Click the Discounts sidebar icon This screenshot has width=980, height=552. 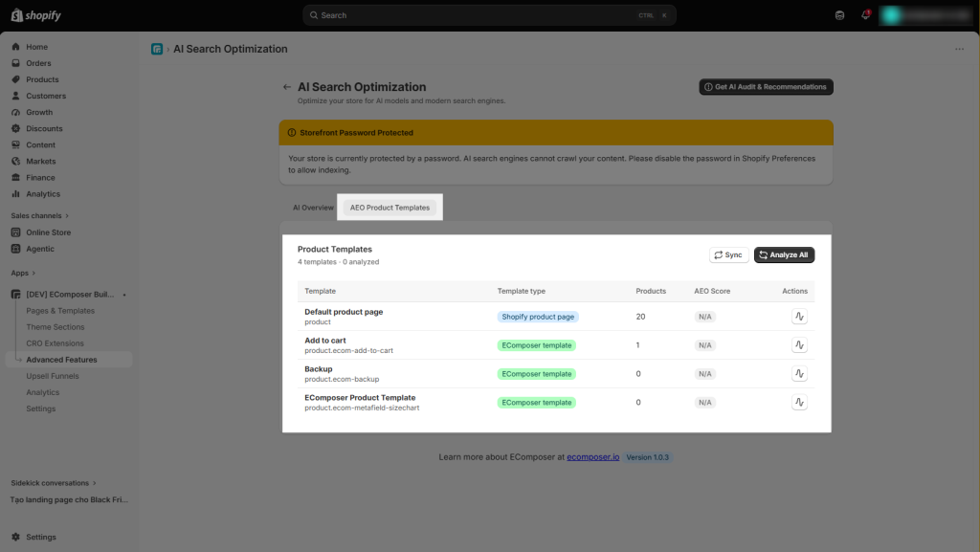15,128
